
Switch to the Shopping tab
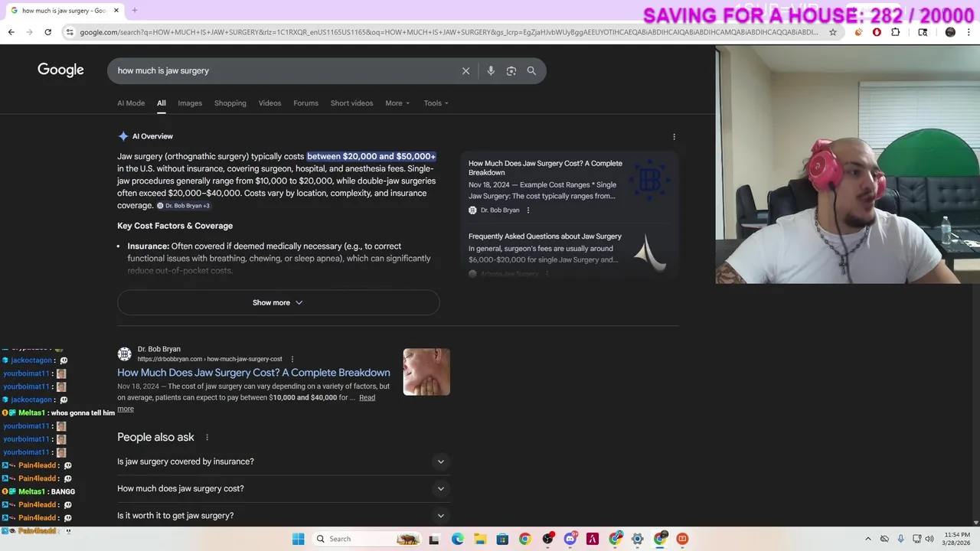point(230,103)
